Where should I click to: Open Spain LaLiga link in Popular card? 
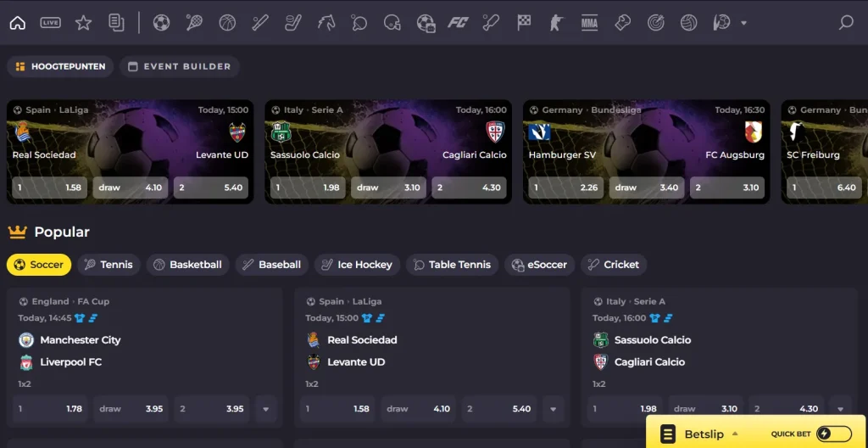(350, 301)
